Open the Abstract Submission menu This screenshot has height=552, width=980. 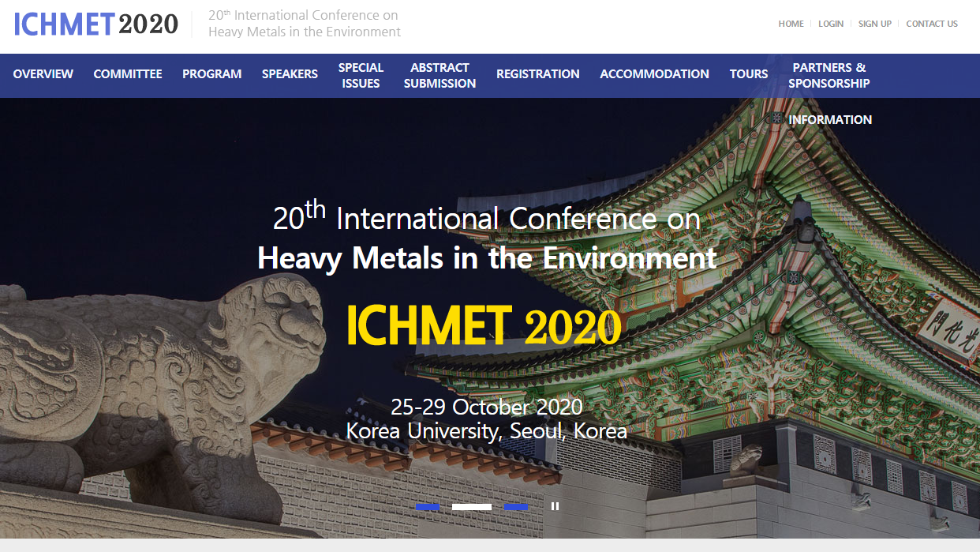(440, 76)
